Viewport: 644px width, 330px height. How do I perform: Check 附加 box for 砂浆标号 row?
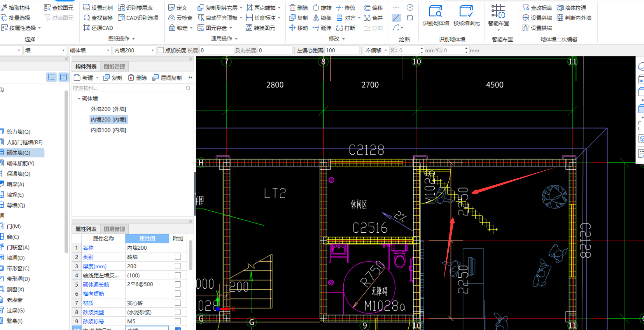pyautogui.click(x=178, y=321)
